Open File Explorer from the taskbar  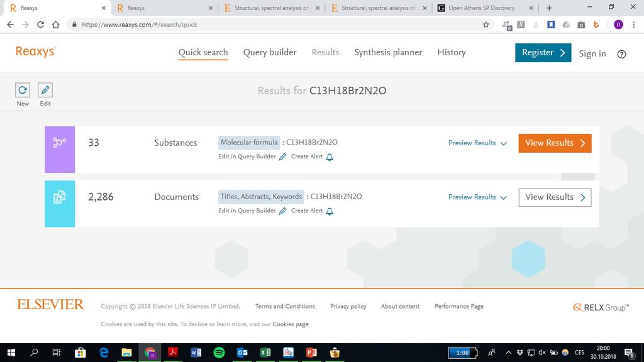pyautogui.click(x=126, y=353)
